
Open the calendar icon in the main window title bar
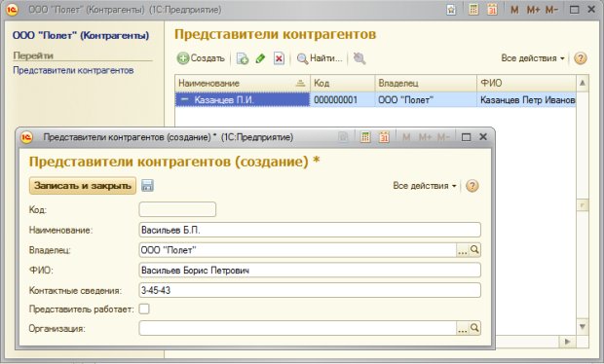[492, 10]
